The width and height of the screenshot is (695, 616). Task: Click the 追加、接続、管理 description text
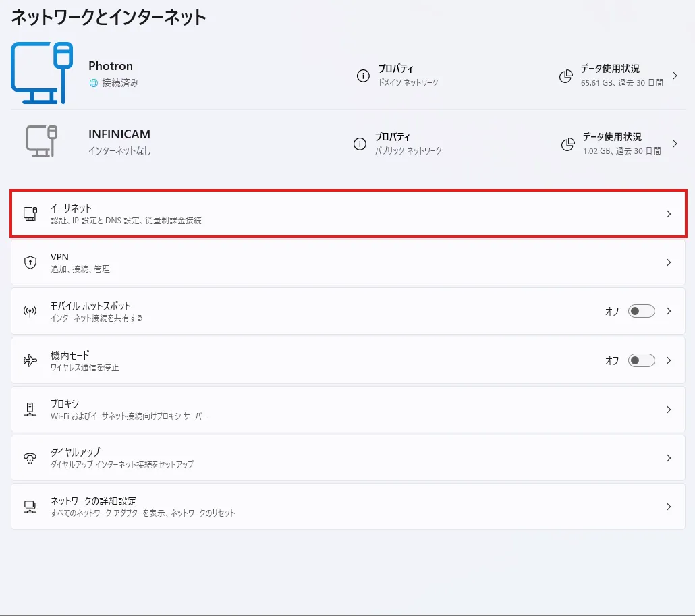tap(80, 269)
